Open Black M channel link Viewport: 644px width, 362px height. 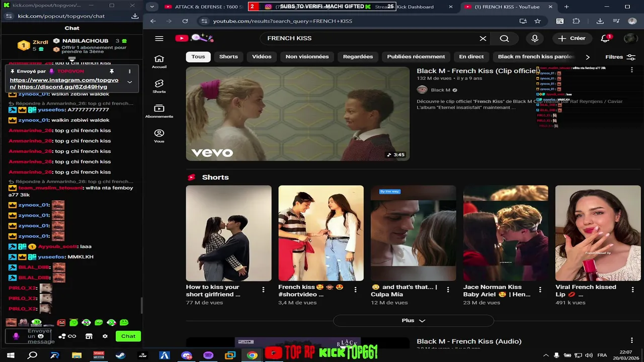pyautogui.click(x=440, y=90)
